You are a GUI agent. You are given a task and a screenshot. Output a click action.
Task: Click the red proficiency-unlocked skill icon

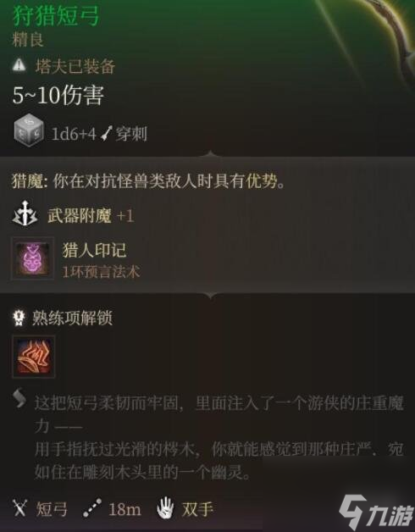[x=34, y=357]
